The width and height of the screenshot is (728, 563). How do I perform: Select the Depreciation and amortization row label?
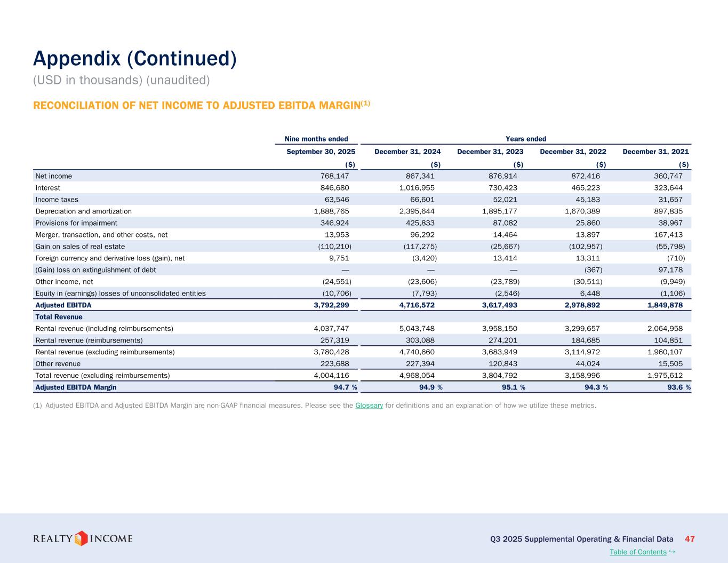[x=83, y=211]
